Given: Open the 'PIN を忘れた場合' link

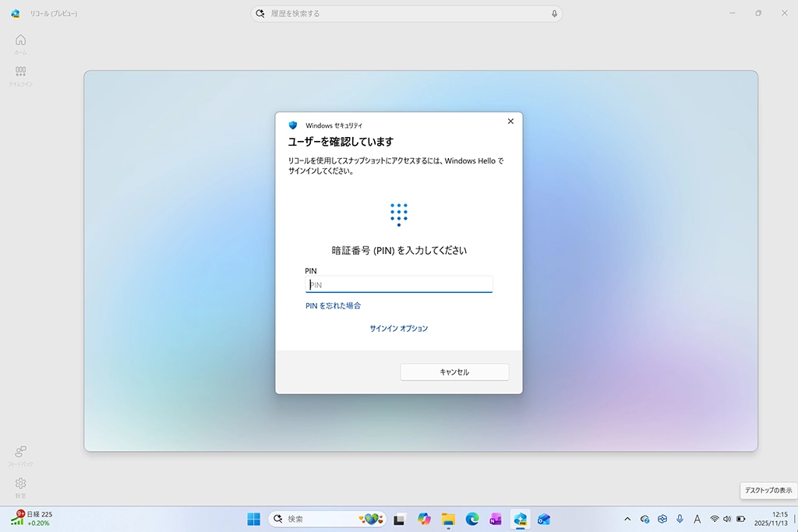Looking at the screenshot, I should (333, 306).
